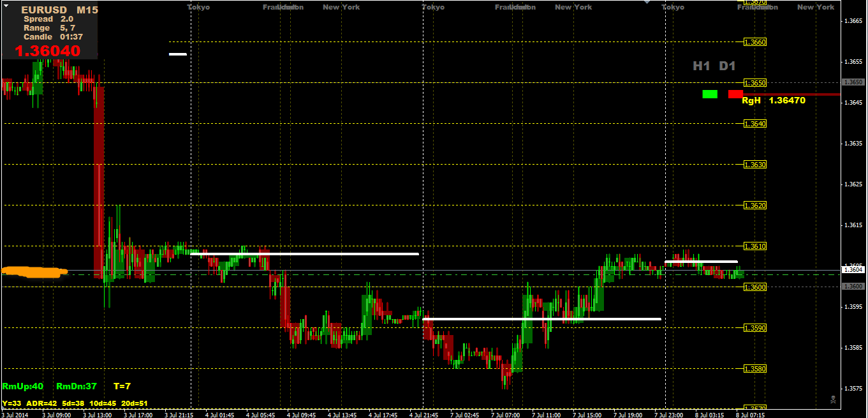Click 3 Jul 13:00 on the time axis

97,414
